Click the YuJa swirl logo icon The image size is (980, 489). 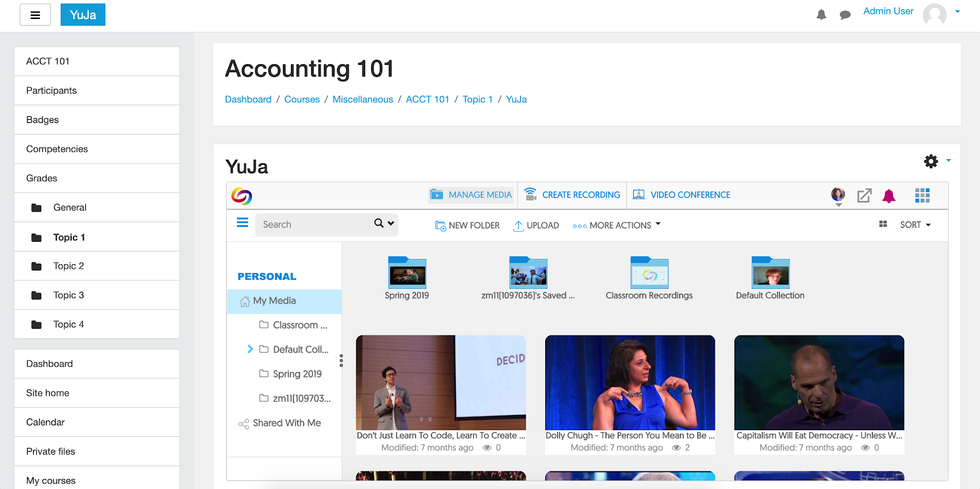[242, 196]
